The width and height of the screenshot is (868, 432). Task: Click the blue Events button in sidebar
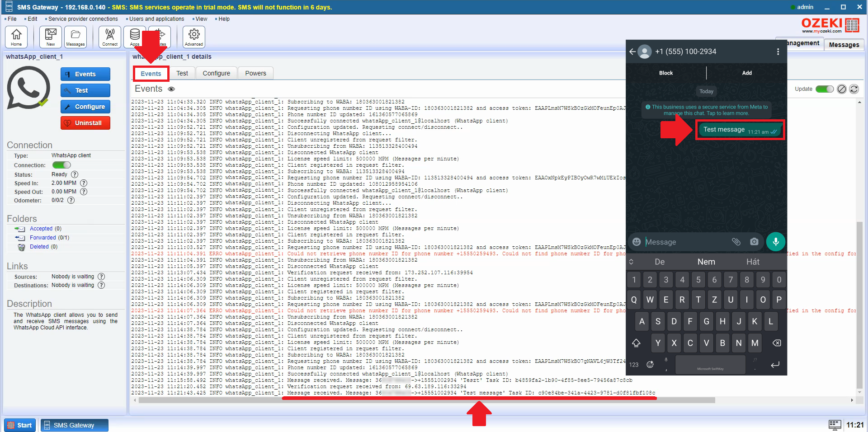coord(85,74)
